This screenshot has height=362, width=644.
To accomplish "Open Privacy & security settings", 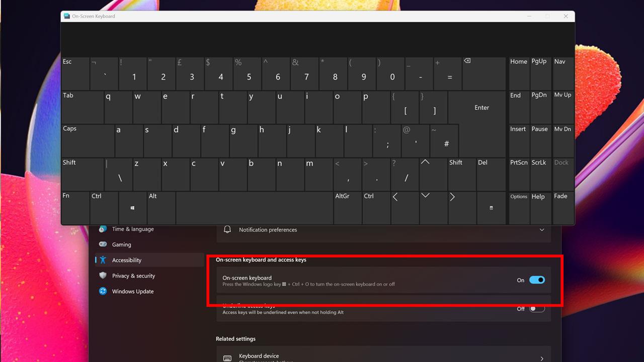I will (133, 276).
